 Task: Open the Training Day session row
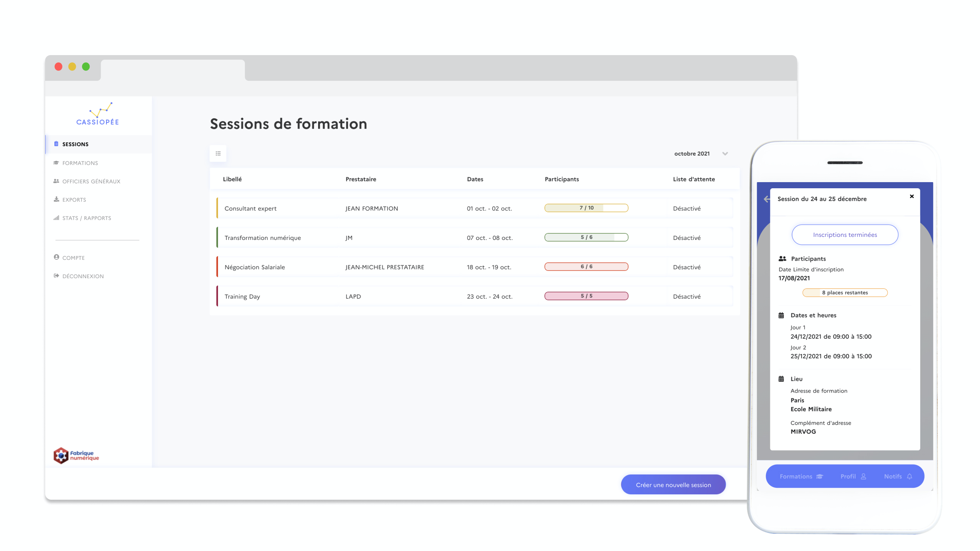[x=242, y=297]
